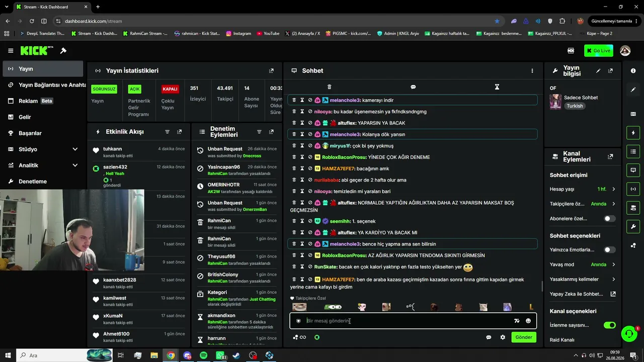Edit the Yayın bilgisi with the pencil icon
This screenshot has width=644, height=362.
598,71
